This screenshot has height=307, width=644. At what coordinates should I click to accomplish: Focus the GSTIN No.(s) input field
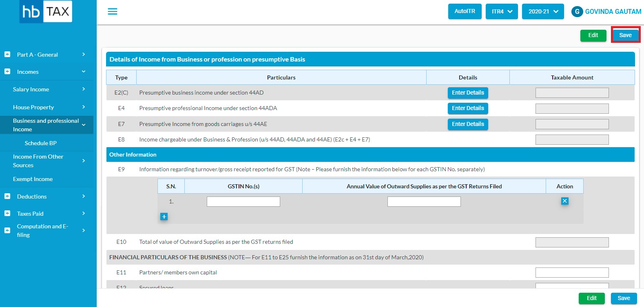click(x=243, y=201)
